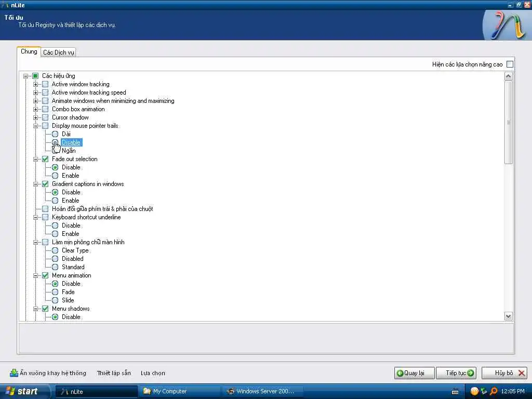The height and width of the screenshot is (399, 532).
Task: Click the highlighted Disable label under pointer trails
Action: point(71,142)
